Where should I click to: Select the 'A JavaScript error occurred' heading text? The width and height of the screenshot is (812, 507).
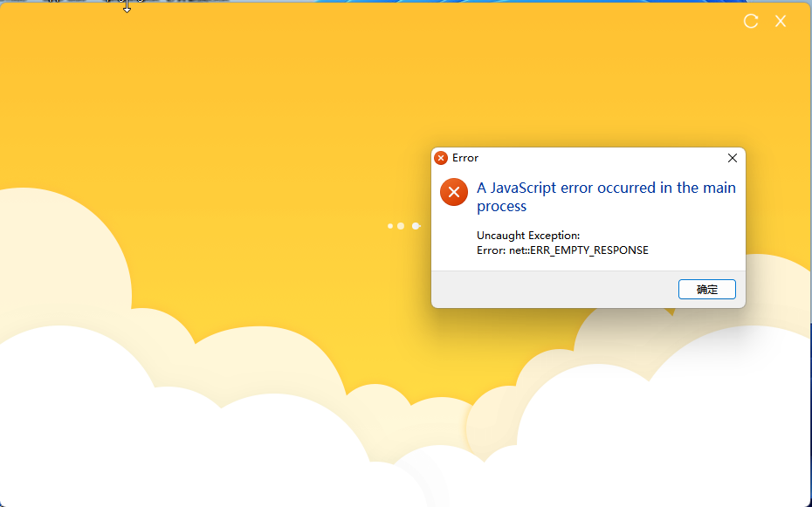click(606, 196)
